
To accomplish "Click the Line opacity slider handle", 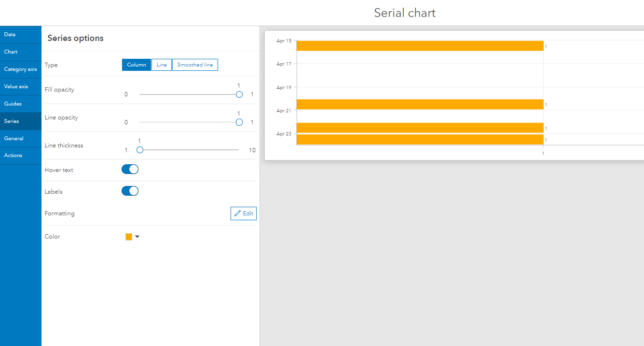I will pyautogui.click(x=239, y=122).
